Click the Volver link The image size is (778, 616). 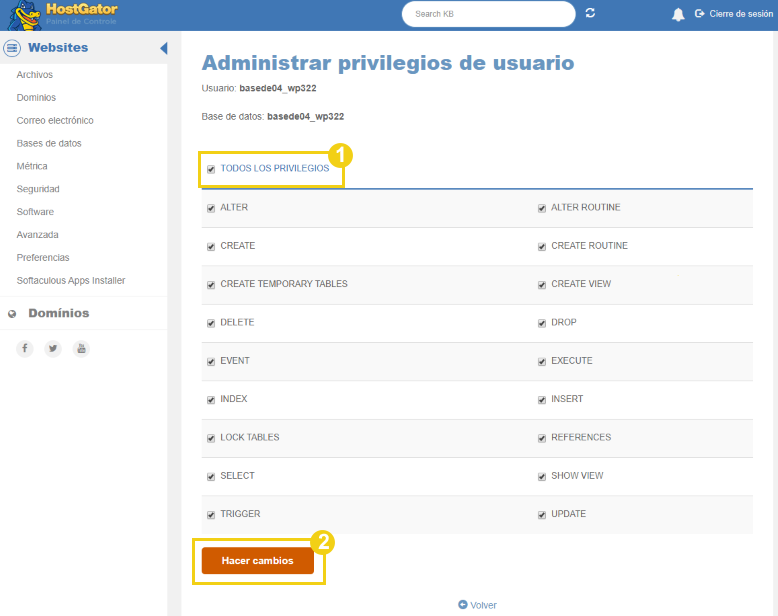483,605
